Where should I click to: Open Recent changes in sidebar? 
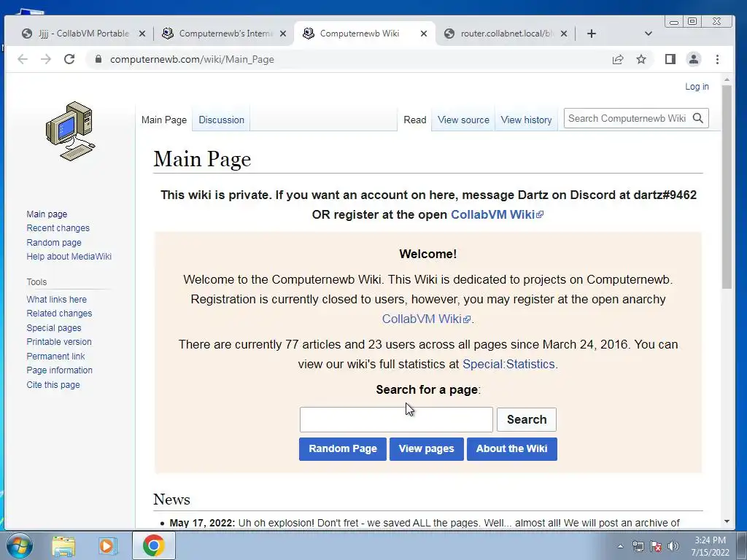[58, 228]
